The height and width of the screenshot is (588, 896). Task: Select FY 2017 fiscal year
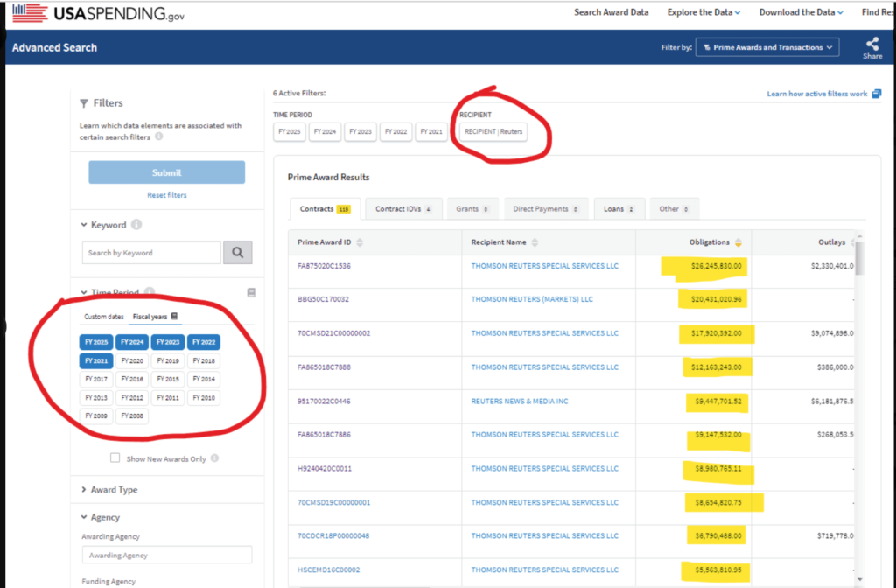pyautogui.click(x=96, y=380)
